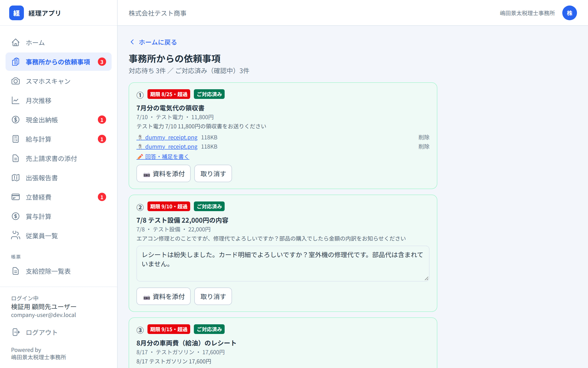
Task: Open the second dummy_receipt.png attachment link
Action: [x=167, y=147]
